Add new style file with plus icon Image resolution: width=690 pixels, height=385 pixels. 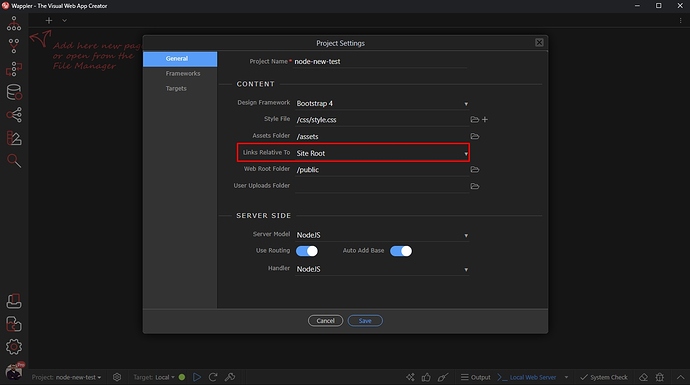[x=485, y=120]
